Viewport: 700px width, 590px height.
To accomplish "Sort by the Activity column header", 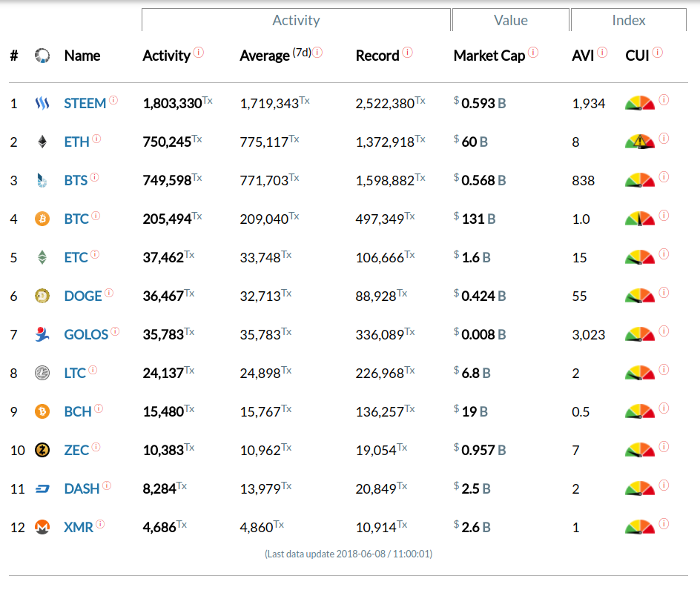I will pos(167,56).
